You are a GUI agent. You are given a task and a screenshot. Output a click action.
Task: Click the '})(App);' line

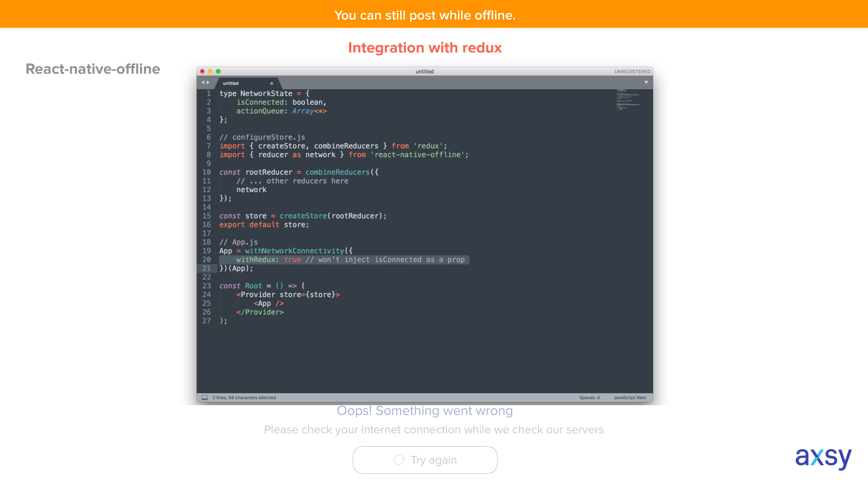(x=236, y=269)
